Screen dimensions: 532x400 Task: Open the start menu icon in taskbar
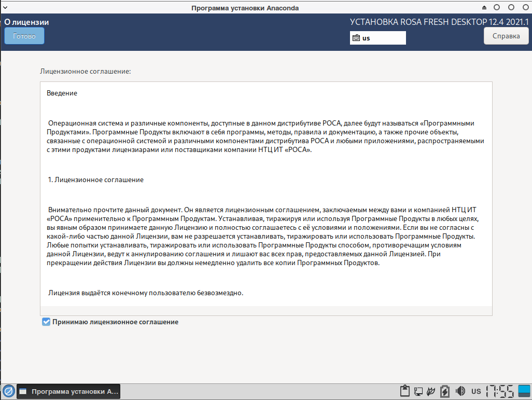(x=8, y=392)
